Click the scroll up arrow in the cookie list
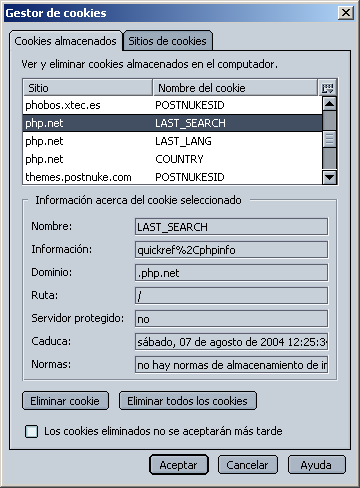Screen dimensions: 360x488 point(329,103)
